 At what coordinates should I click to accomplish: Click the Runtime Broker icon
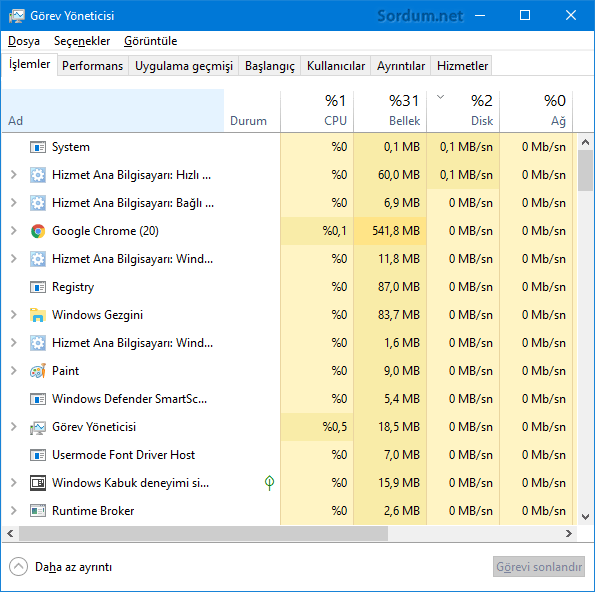point(38,511)
